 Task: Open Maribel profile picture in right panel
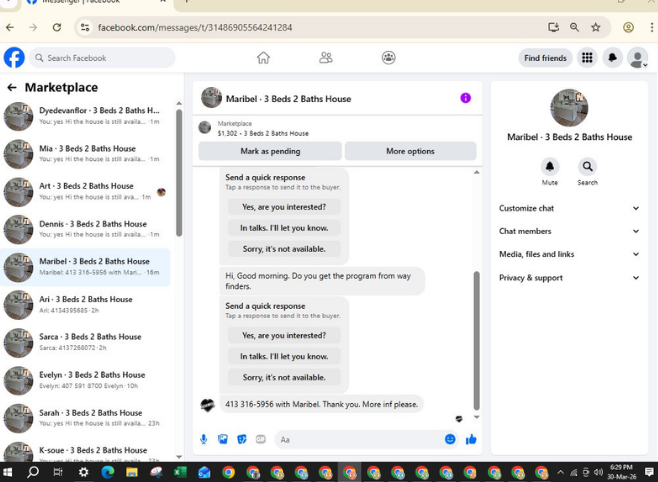point(569,108)
